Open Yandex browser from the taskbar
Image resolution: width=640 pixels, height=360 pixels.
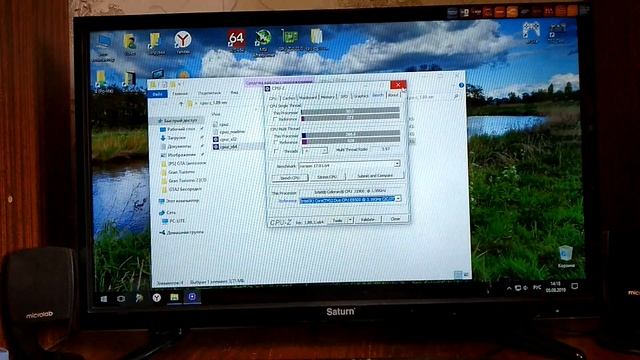pos(156,298)
